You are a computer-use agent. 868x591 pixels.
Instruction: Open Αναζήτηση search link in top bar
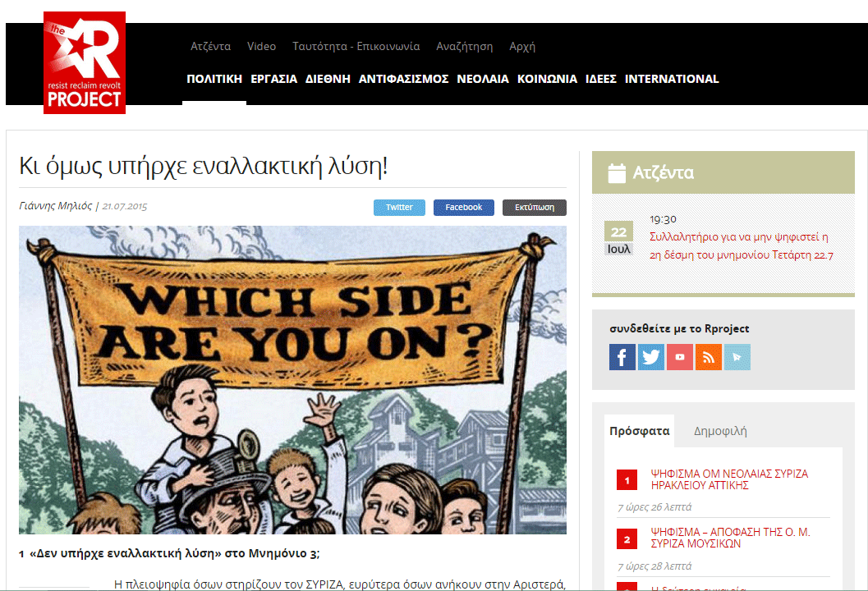(465, 47)
